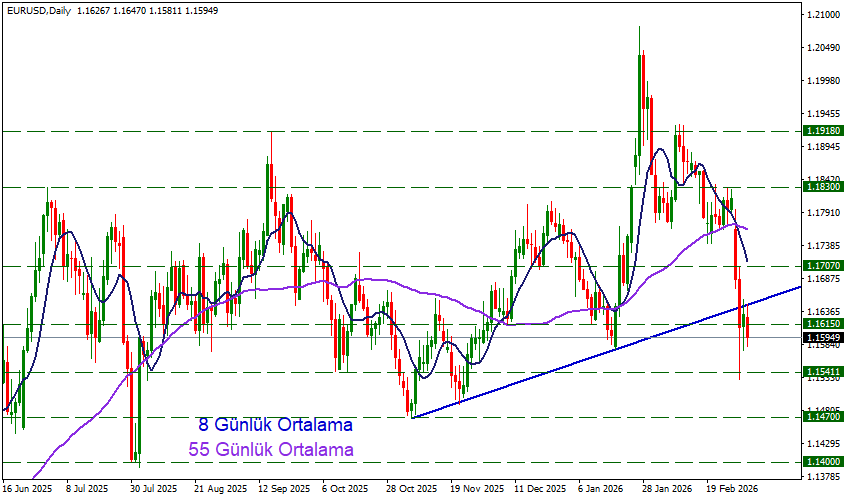The width and height of the screenshot is (847, 500).
Task: Click the 1.20490 price axis value
Action: pos(822,48)
